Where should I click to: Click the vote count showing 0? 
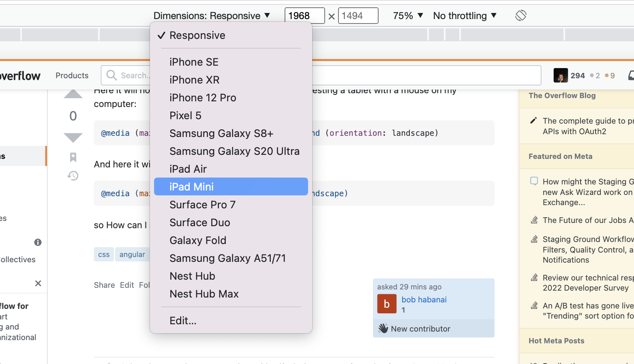[73, 116]
